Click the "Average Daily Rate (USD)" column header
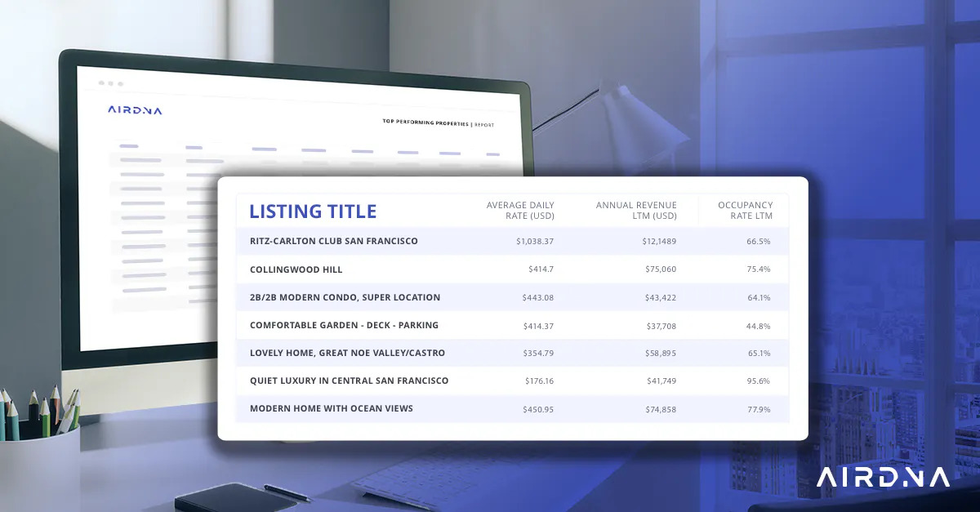 click(520, 211)
